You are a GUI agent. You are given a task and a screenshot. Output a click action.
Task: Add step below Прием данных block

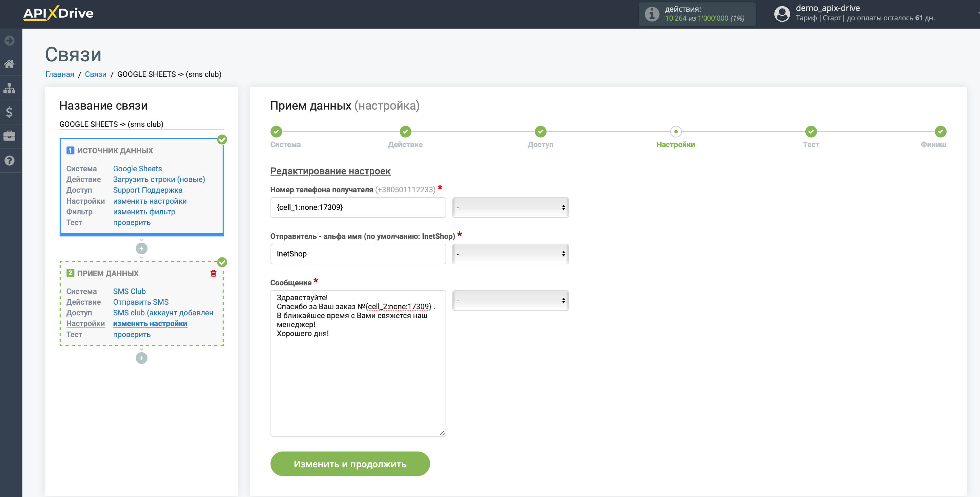(142, 358)
